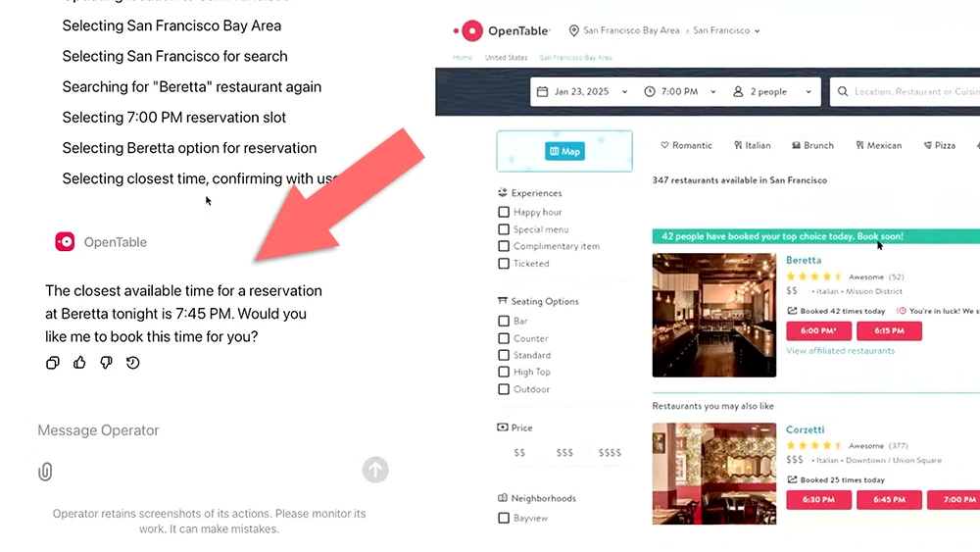Select the $$$$ price filter

point(610,453)
